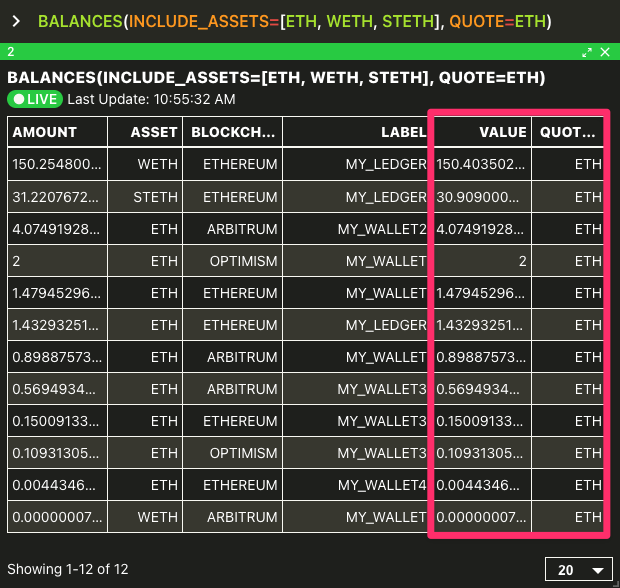620x588 pixels.
Task: Toggle the LIVE update indicator
Action: click(35, 99)
